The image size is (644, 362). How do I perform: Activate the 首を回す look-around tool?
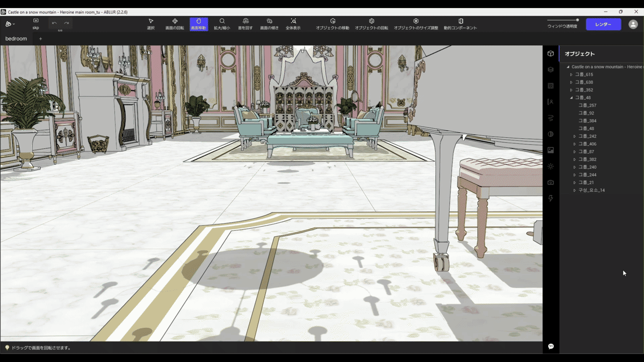tap(246, 24)
